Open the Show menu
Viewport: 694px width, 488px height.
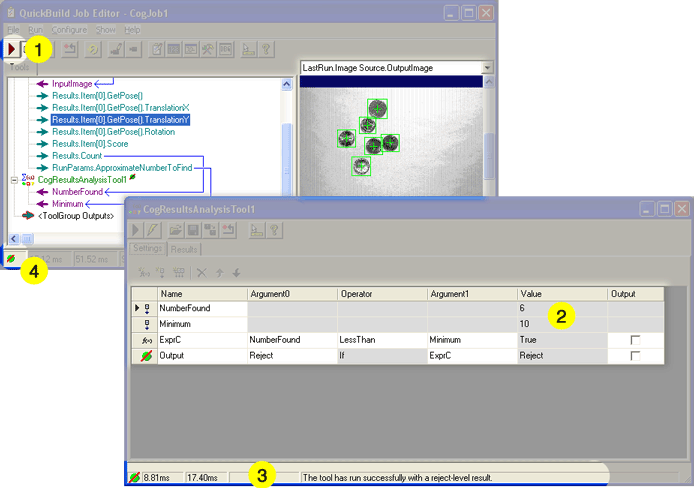coord(105,30)
